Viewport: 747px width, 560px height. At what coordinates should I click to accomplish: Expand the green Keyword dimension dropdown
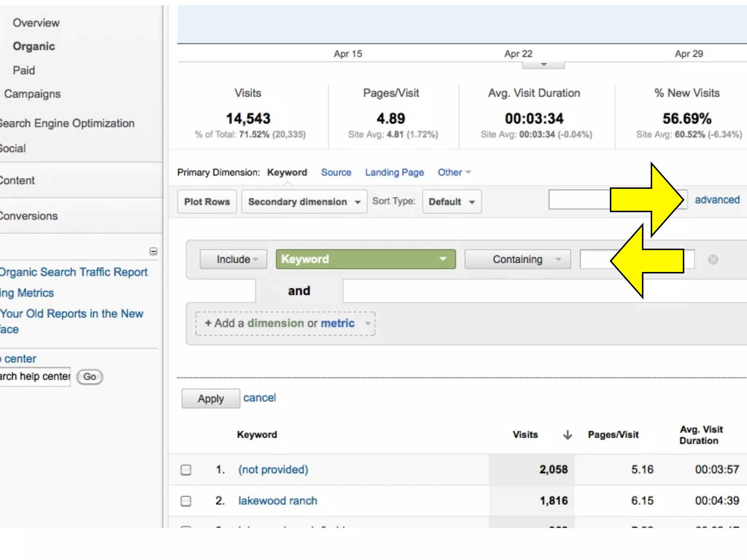click(365, 259)
